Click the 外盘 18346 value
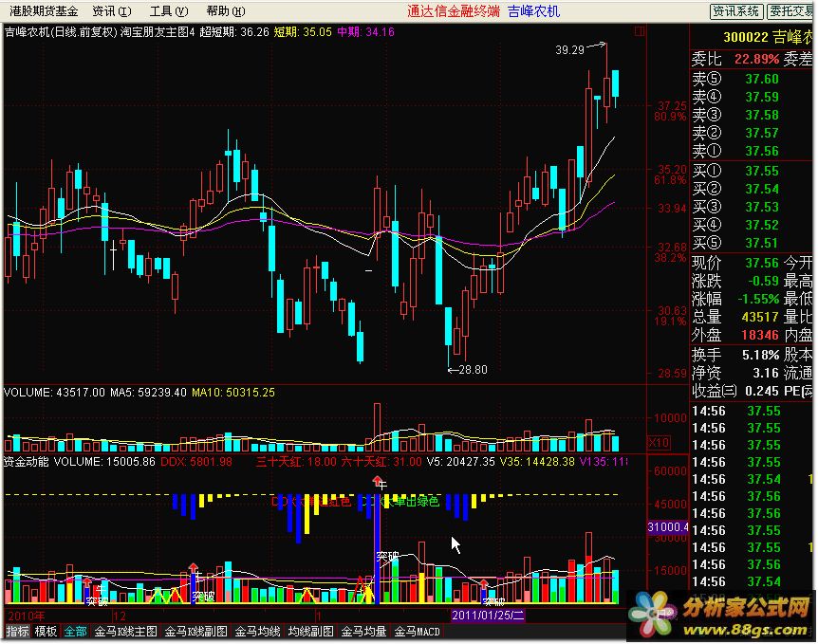Image resolution: width=818 pixels, height=644 pixels. pos(760,336)
